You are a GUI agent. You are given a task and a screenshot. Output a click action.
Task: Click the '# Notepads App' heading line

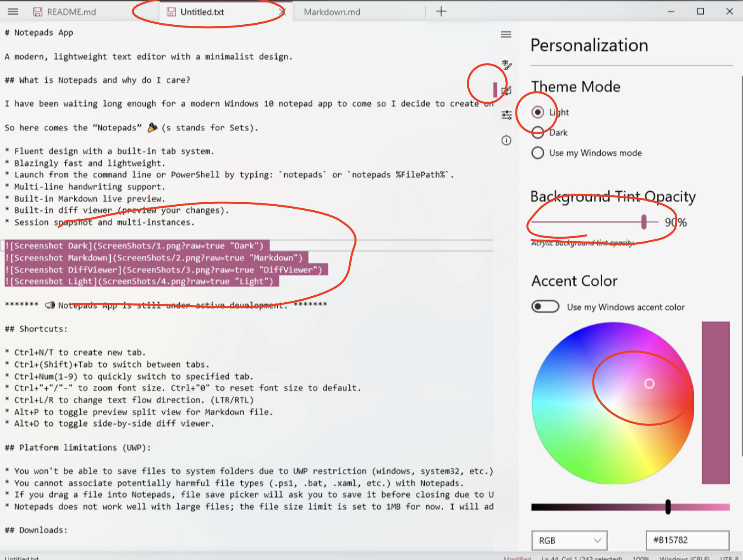[x=39, y=33]
